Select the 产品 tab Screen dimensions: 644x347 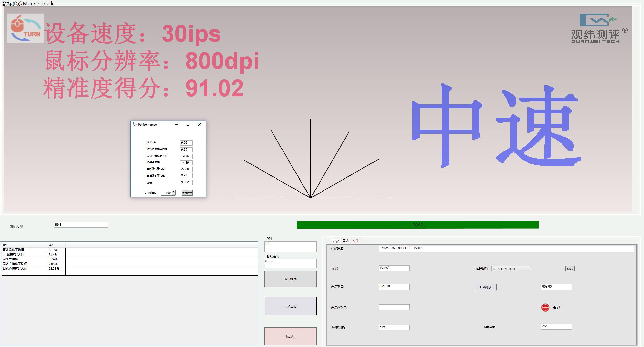point(336,241)
